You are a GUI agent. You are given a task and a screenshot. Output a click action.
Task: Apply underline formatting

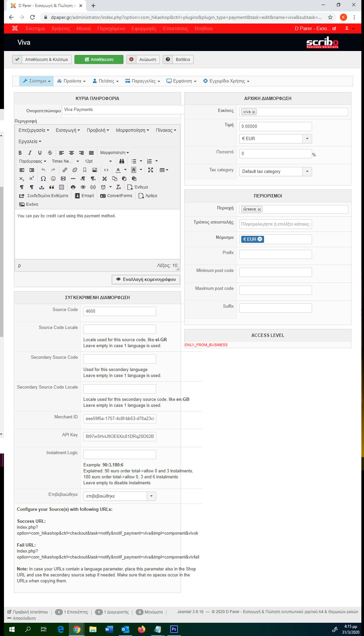click(40, 153)
